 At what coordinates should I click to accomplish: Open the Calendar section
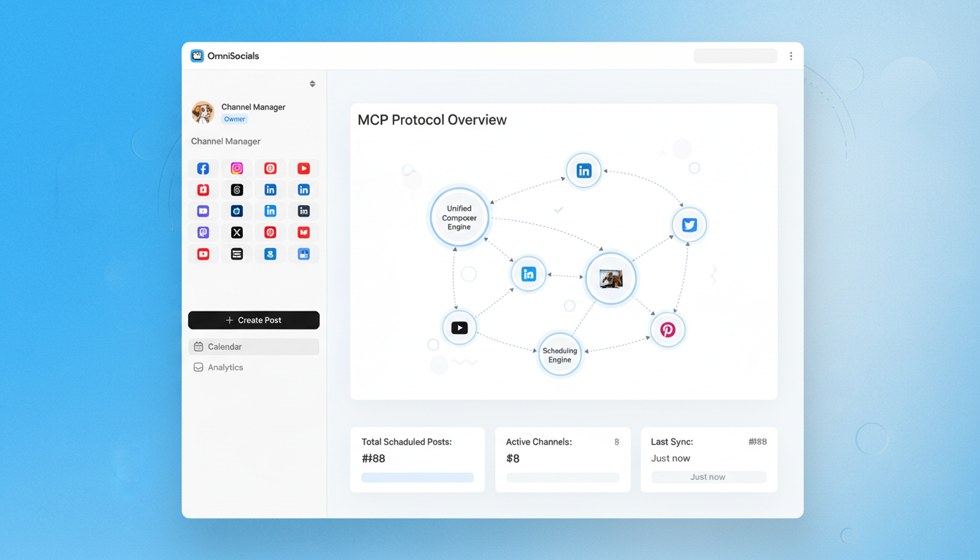pyautogui.click(x=254, y=346)
